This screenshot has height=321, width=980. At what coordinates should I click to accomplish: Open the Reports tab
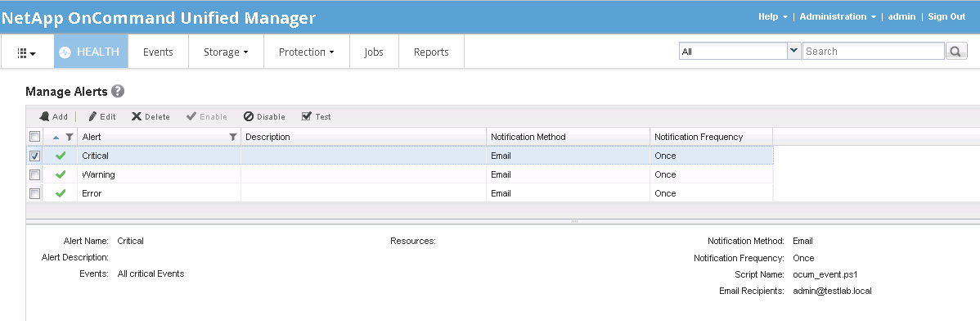(x=431, y=52)
